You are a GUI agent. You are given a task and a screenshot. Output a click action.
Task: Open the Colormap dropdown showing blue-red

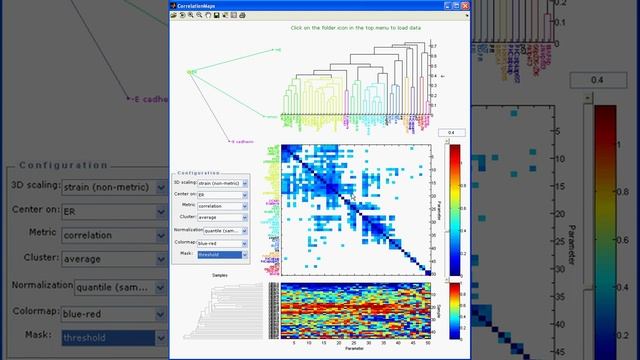pos(222,244)
